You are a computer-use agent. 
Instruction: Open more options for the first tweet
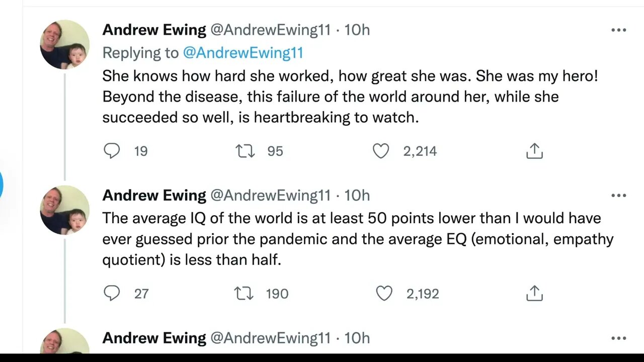pyautogui.click(x=618, y=30)
